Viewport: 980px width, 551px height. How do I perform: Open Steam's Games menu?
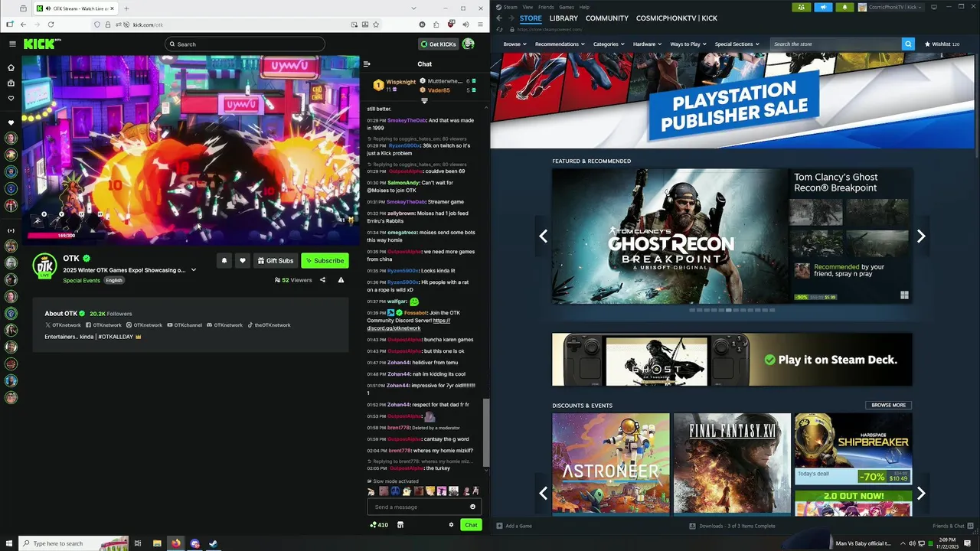pos(567,7)
